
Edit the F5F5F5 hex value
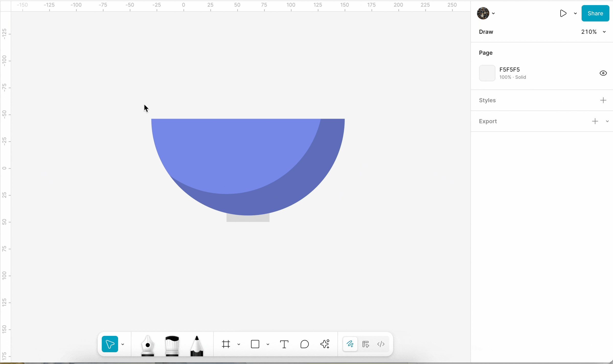pos(509,70)
